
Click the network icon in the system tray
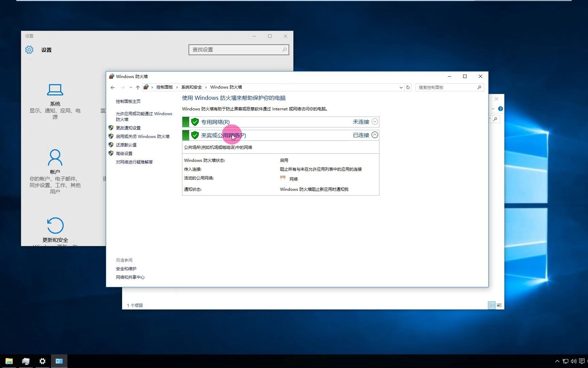(x=565, y=361)
